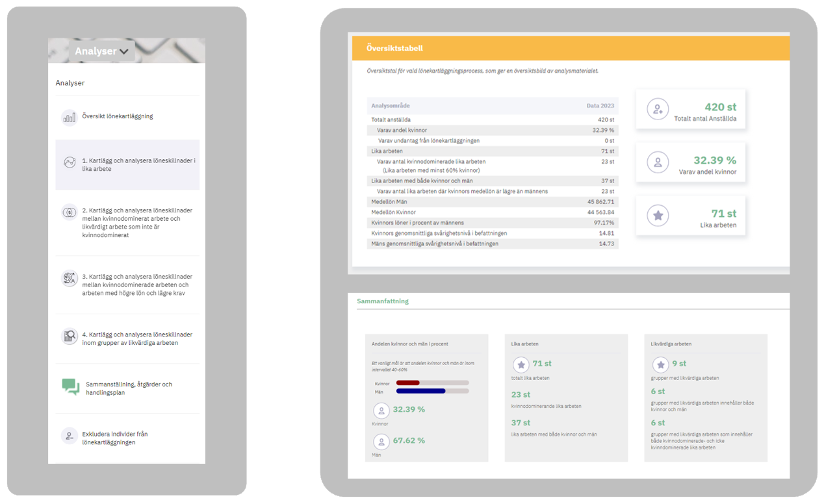
Task: Click the Varav andel kvinnor table row
Action: 493,130
